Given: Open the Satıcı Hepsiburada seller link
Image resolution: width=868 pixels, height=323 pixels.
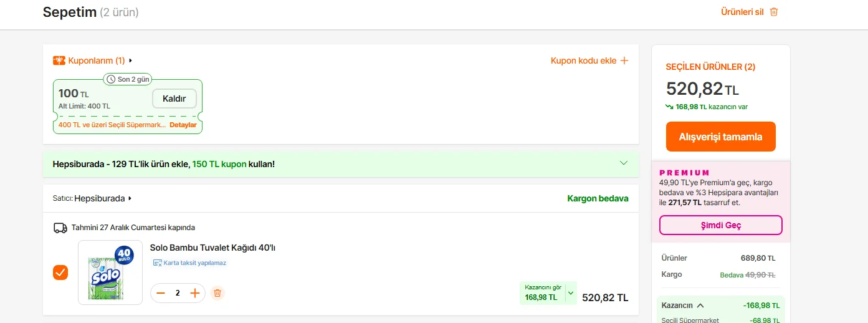Looking at the screenshot, I should [x=103, y=198].
